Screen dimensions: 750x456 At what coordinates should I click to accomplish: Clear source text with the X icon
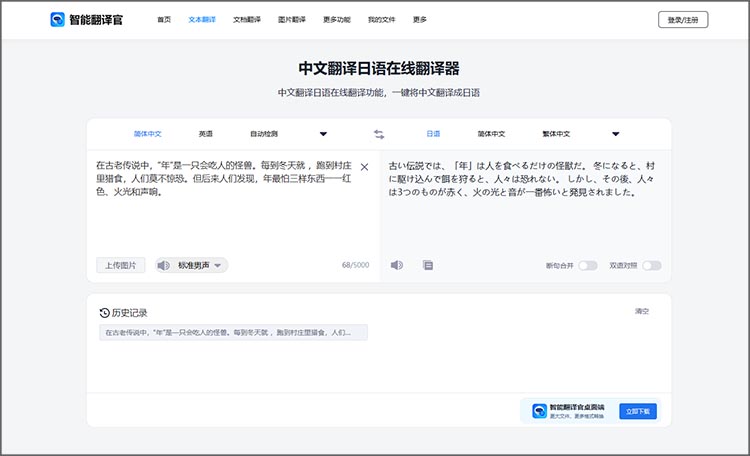point(364,167)
